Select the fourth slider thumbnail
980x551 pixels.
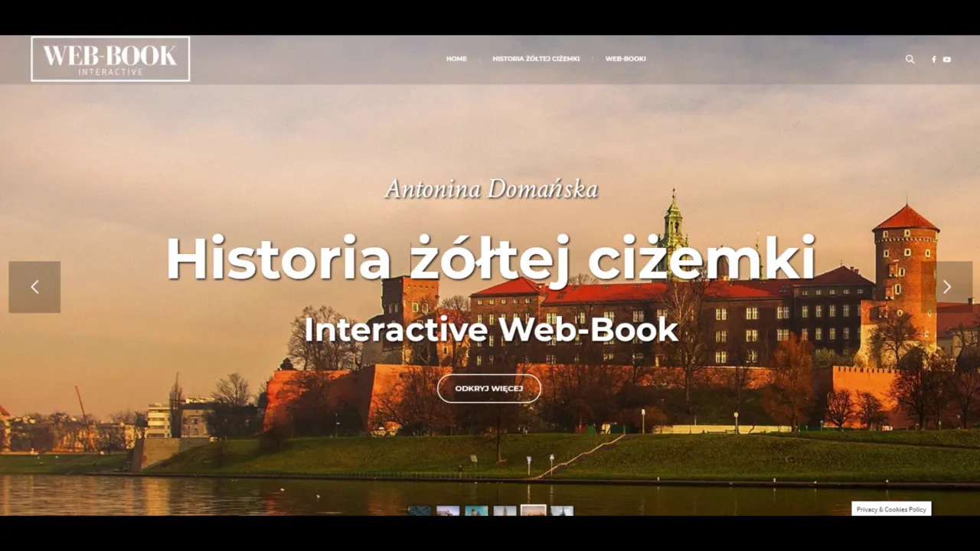(x=505, y=510)
